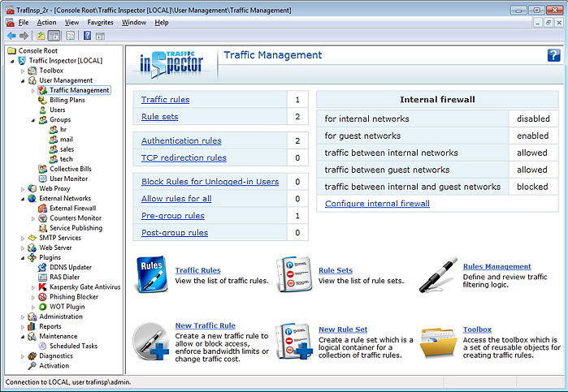Click the Service Publishing tree icon

pos(43,228)
